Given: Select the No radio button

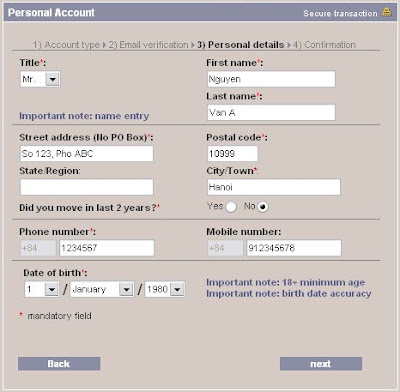Looking at the screenshot, I should point(263,207).
